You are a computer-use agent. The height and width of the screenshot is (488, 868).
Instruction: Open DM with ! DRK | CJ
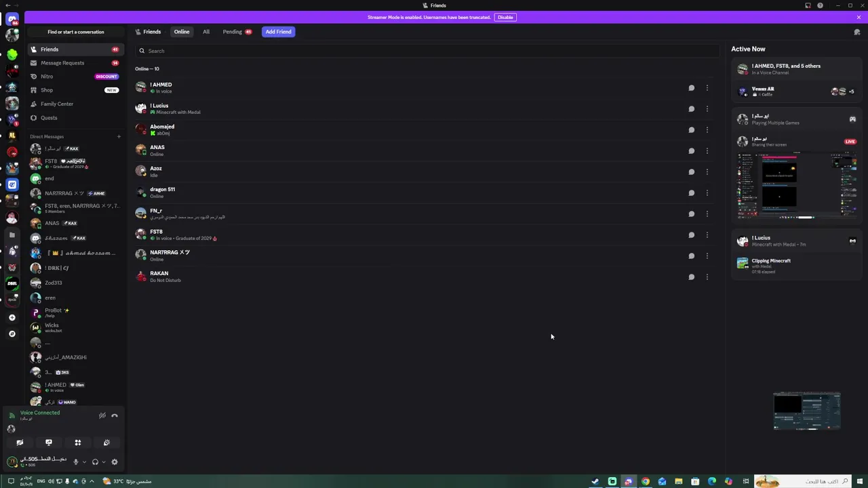coord(75,268)
